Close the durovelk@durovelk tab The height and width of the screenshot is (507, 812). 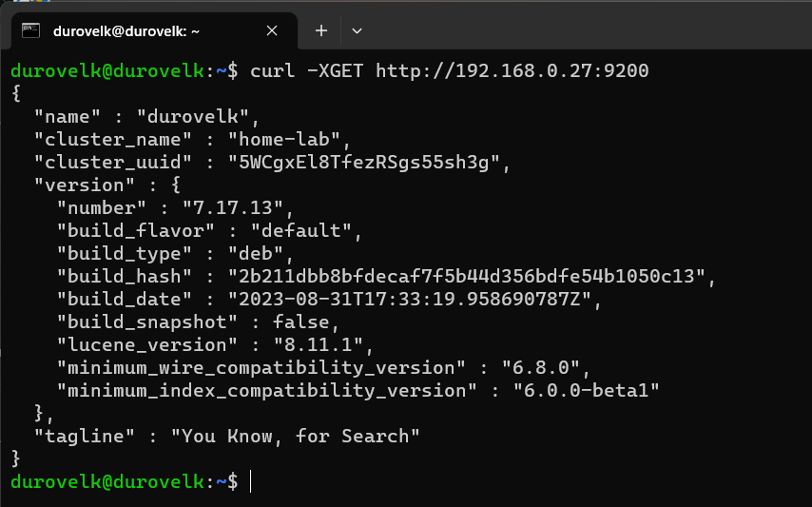click(272, 30)
